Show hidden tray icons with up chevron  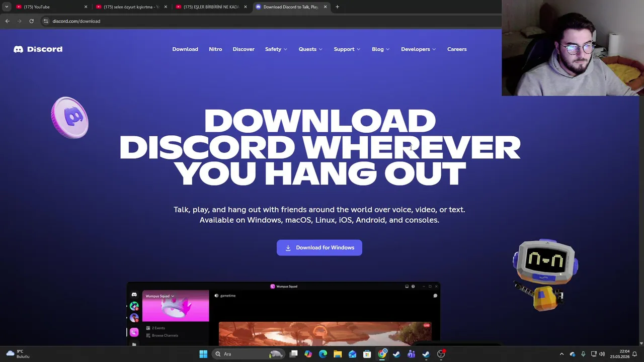pos(561,354)
